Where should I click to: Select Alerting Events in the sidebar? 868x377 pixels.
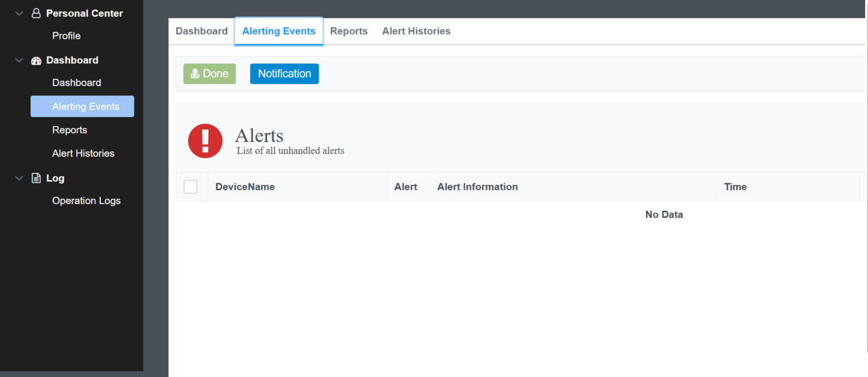tap(83, 106)
